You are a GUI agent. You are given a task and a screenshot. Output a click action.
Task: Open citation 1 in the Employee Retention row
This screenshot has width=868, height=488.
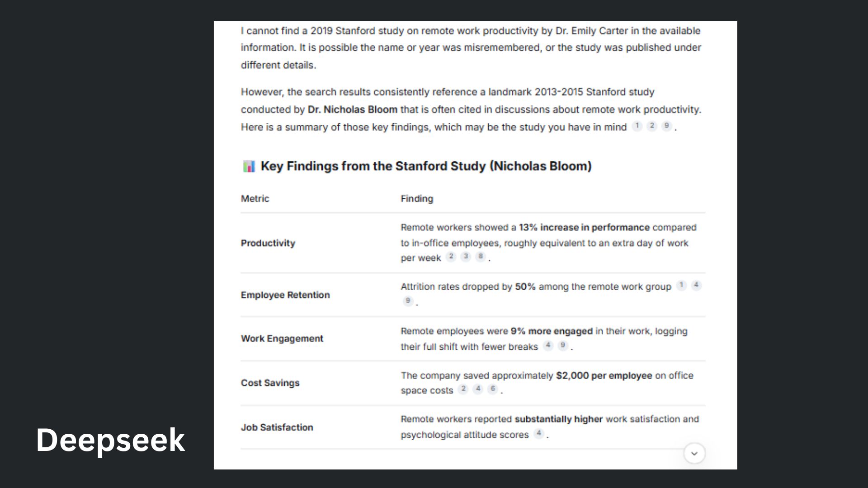tap(681, 285)
